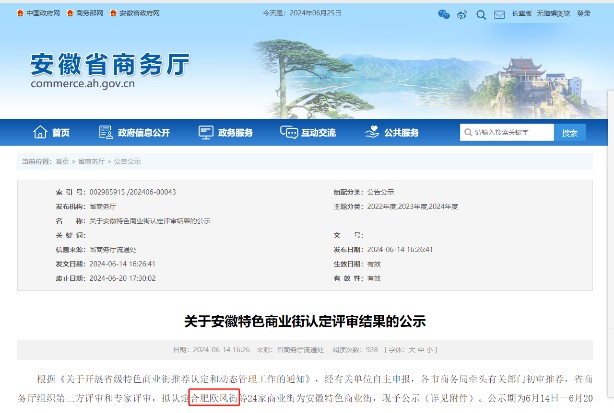Image resolution: width=614 pixels, height=413 pixels.
Task: Open the mail envelope icon
Action: (501, 14)
